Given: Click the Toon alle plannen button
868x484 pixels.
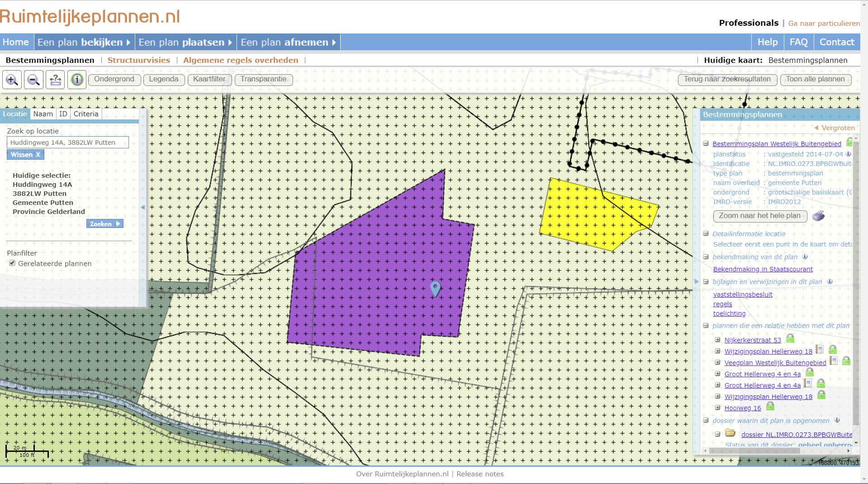Looking at the screenshot, I should point(815,80).
